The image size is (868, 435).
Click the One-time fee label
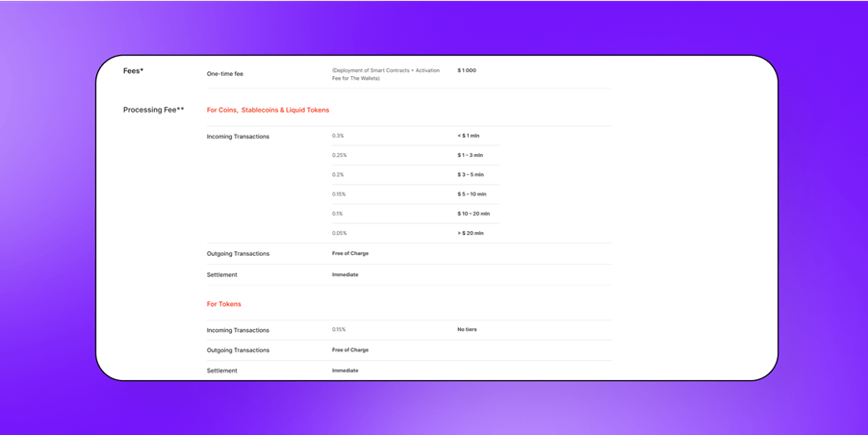point(224,74)
